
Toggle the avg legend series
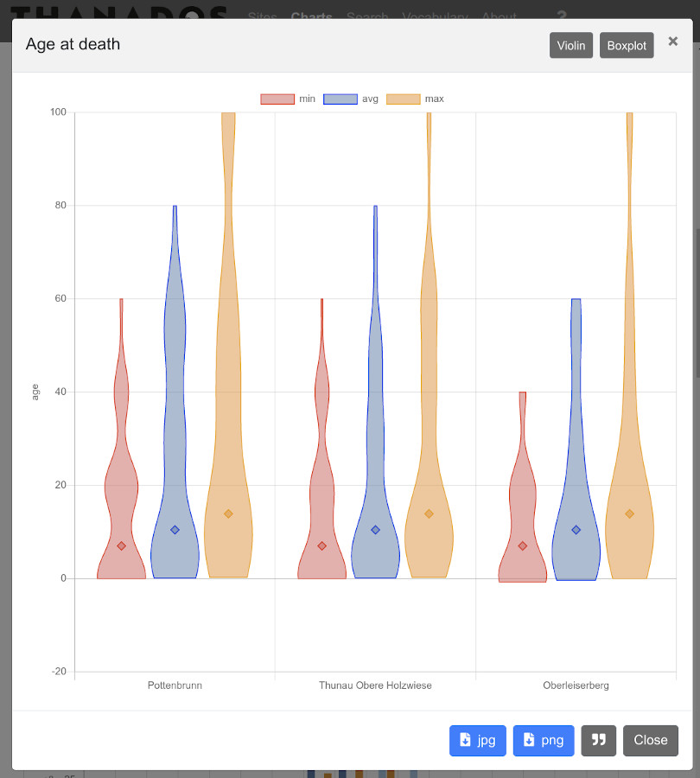tap(351, 99)
